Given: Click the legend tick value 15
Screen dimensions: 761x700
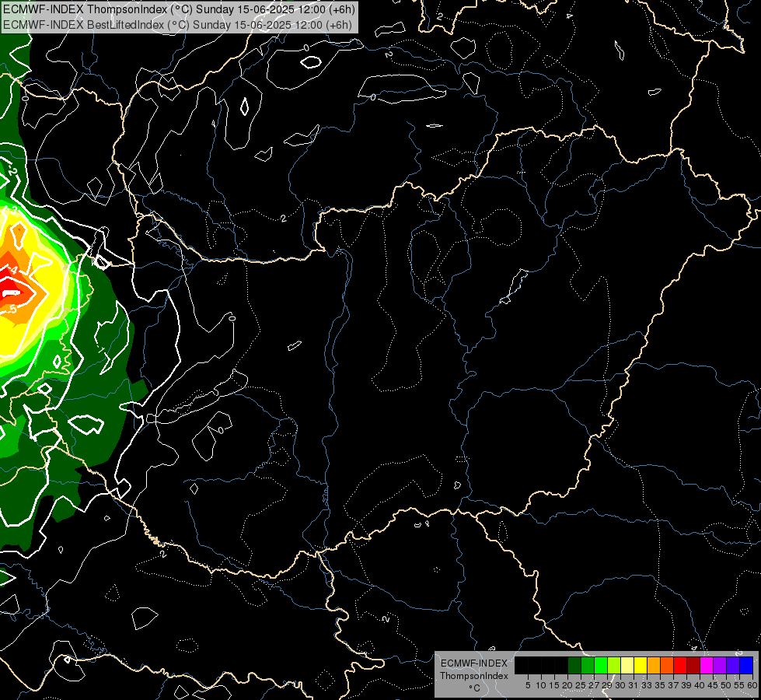Looking at the screenshot, I should (554, 685).
